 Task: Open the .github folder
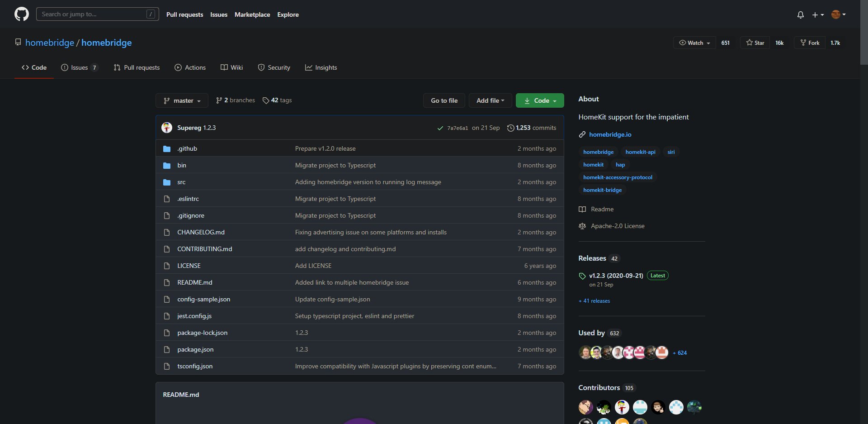[187, 148]
